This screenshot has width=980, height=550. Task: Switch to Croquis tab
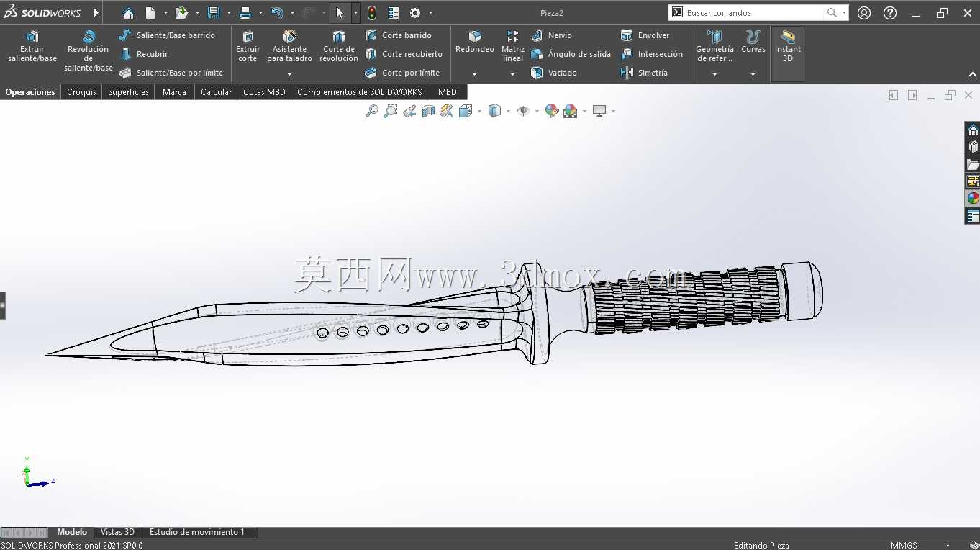(81, 92)
